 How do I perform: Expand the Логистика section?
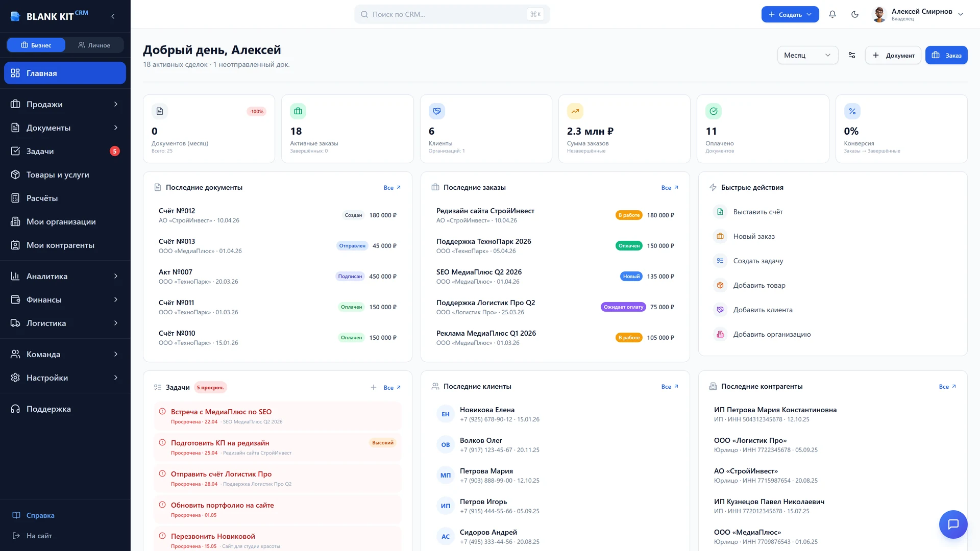tap(65, 323)
